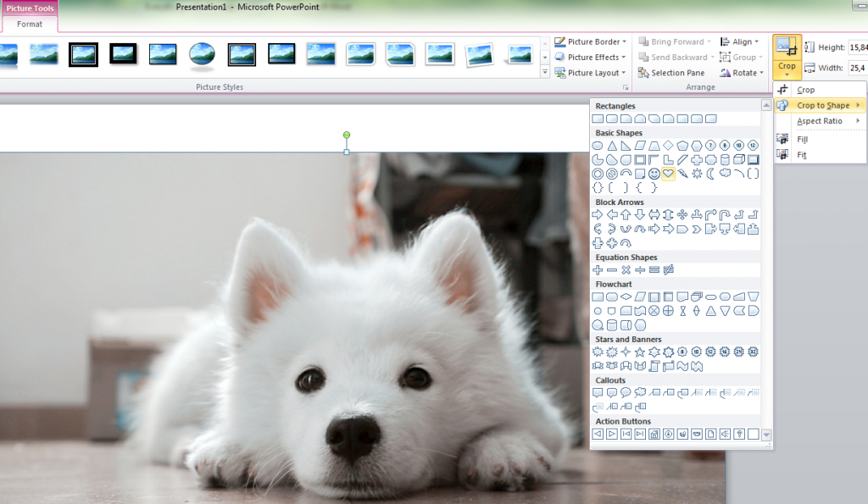Click the picture's green rotation handle

click(347, 135)
